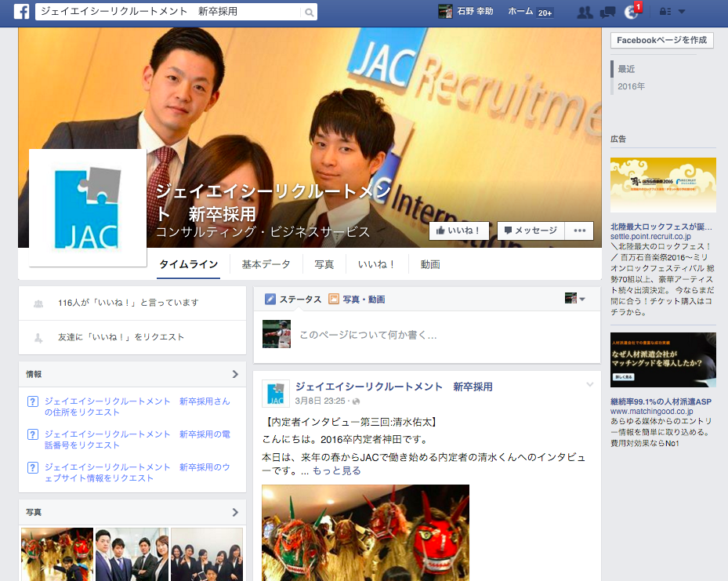Screen dimensions: 728x581
Task: Select 写真・動画 in composer
Action: click(364, 300)
